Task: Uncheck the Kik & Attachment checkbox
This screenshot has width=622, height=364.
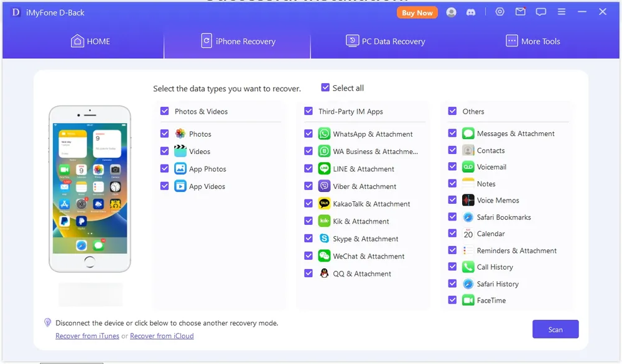Action: point(309,221)
